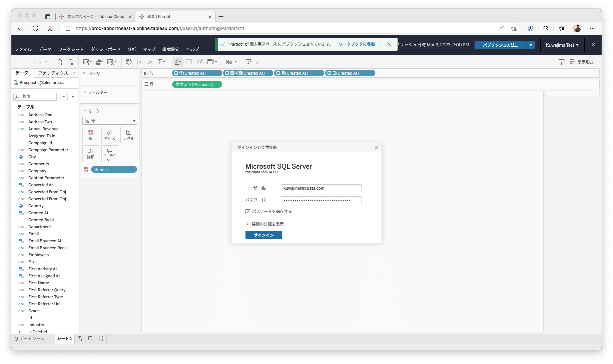Click the new worksheet tab icon at bottom

[x=80, y=339]
